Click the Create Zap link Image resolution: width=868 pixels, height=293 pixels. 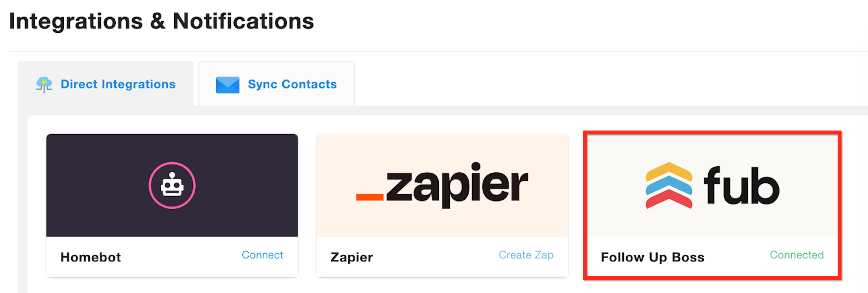tap(526, 255)
